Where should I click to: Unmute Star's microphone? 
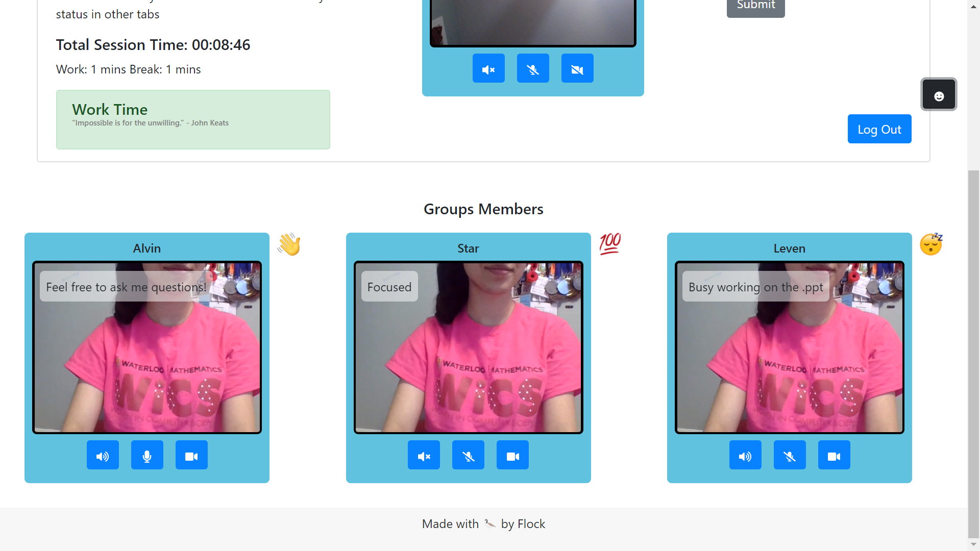468,455
